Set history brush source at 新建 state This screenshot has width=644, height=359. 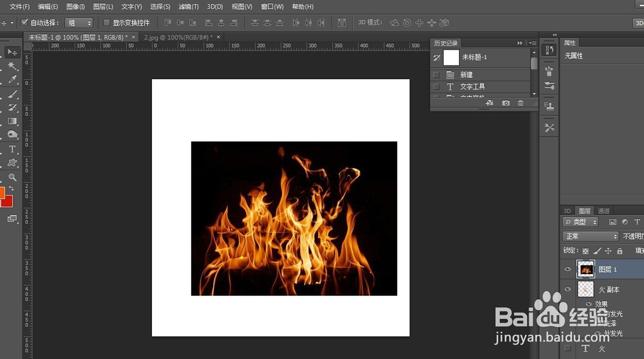(436, 75)
